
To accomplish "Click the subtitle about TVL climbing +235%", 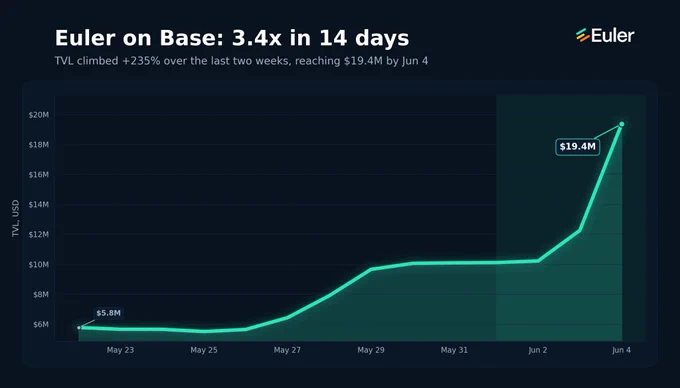I will coord(241,61).
